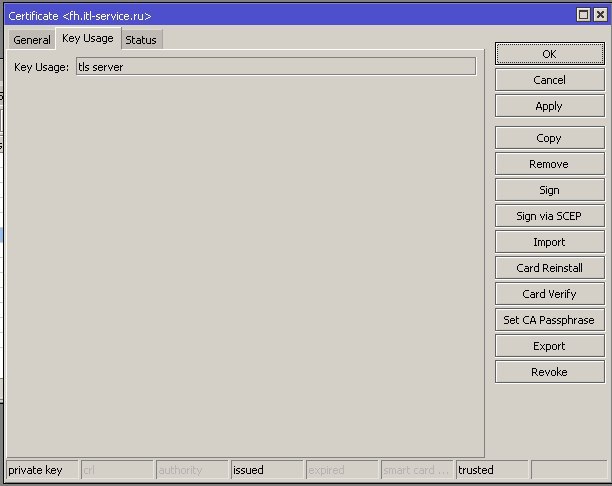Viewport: 612px width, 486px height.
Task: Click the greyed authority status flag
Action: coord(192,470)
